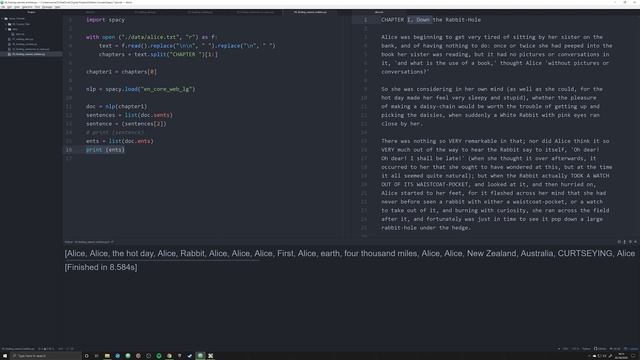Click the active Atom taskbar icon
The height and width of the screenshot is (360, 640).
pyautogui.click(x=200, y=356)
